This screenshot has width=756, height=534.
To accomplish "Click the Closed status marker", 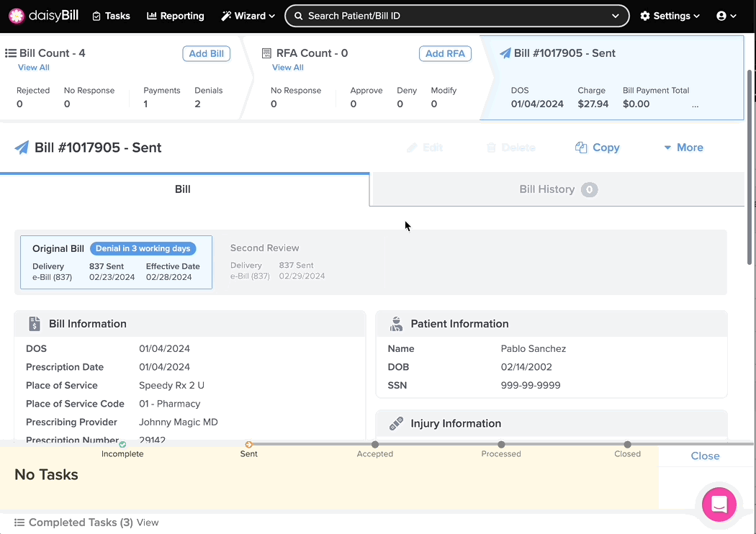I will point(627,444).
